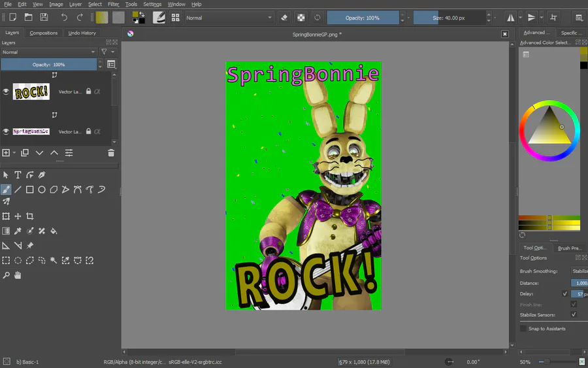The width and height of the screenshot is (588, 368).
Task: Enable Snap to Assistants checkbox
Action: [523, 329]
